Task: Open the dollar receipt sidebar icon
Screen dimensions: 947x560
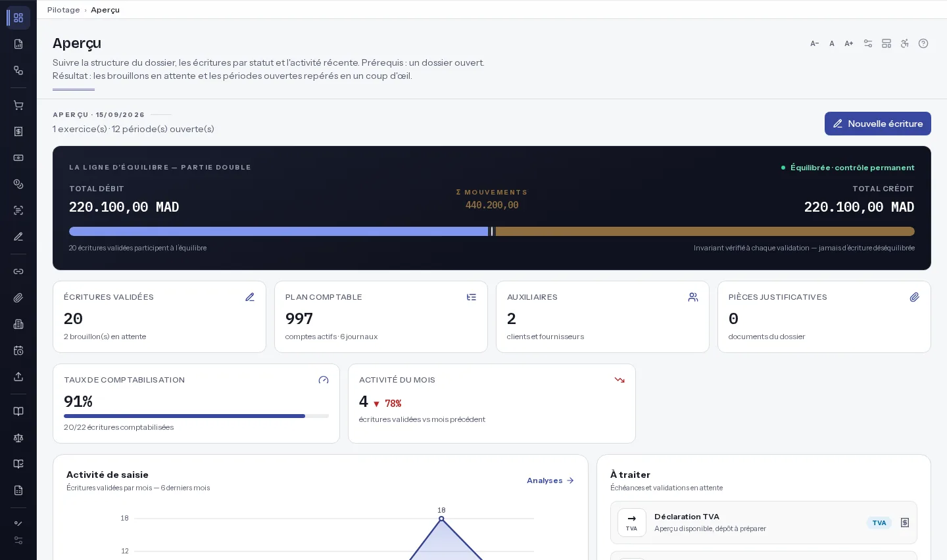Action: tap(18, 131)
